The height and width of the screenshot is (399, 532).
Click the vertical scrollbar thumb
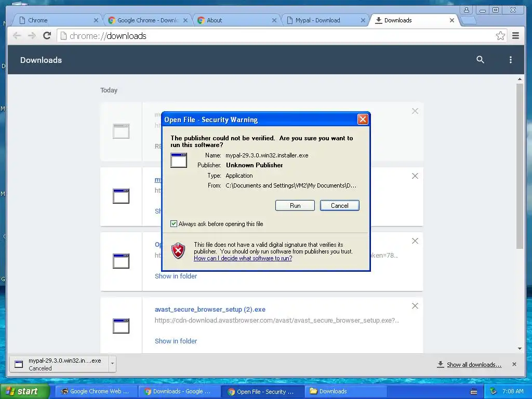point(520,166)
